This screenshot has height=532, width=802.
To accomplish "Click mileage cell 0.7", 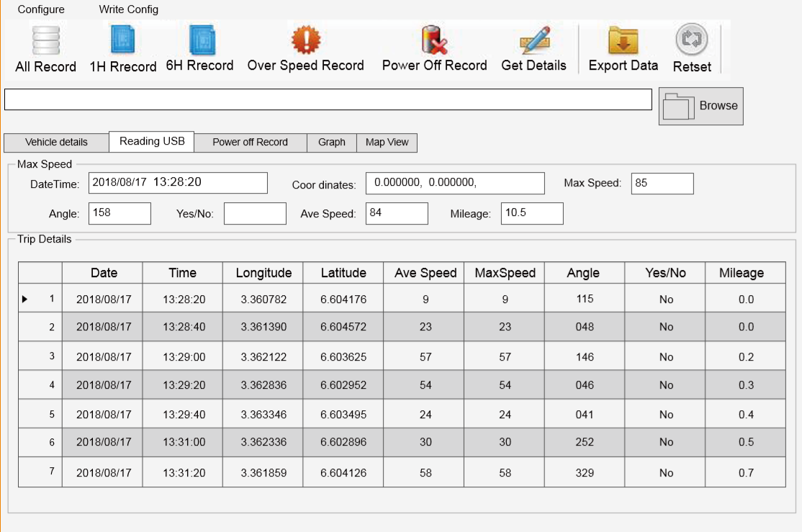I will pyautogui.click(x=746, y=473).
